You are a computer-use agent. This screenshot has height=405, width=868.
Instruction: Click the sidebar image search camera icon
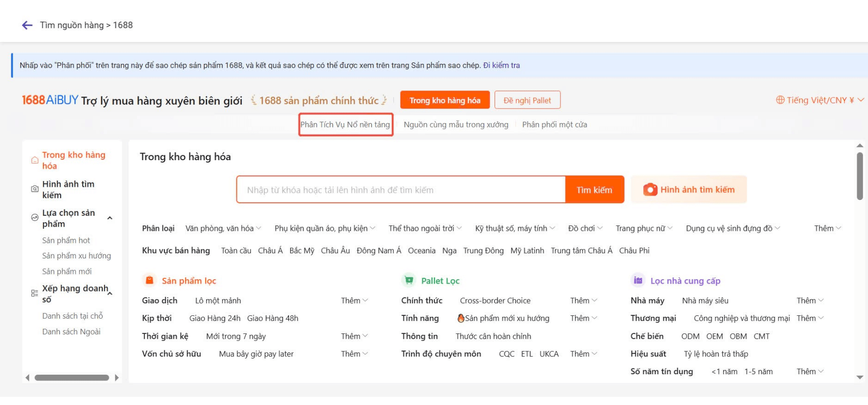click(x=35, y=189)
